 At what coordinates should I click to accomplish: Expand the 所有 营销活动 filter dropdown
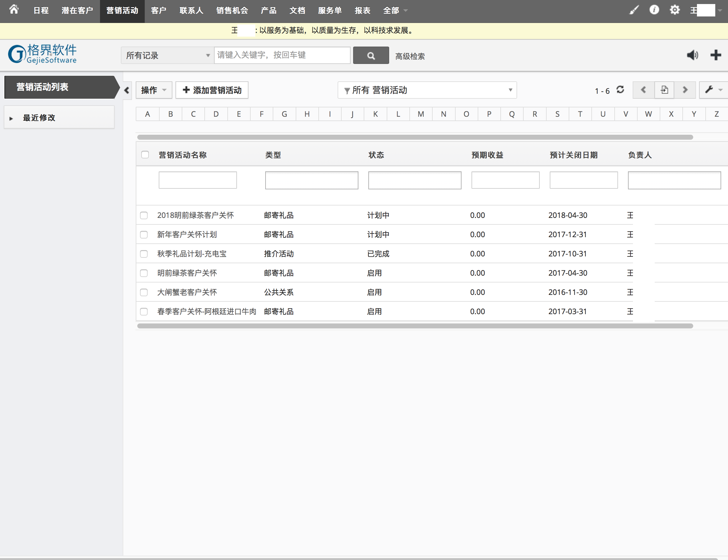(427, 90)
